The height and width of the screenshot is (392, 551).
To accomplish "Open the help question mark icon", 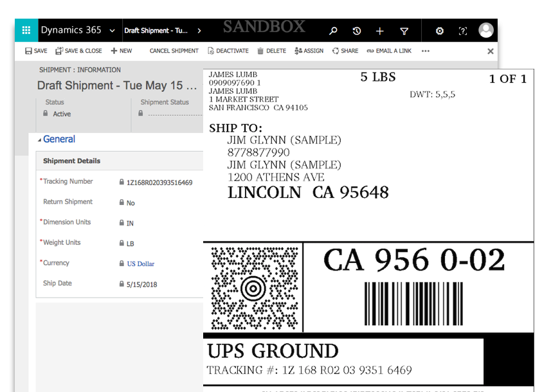I will (463, 31).
